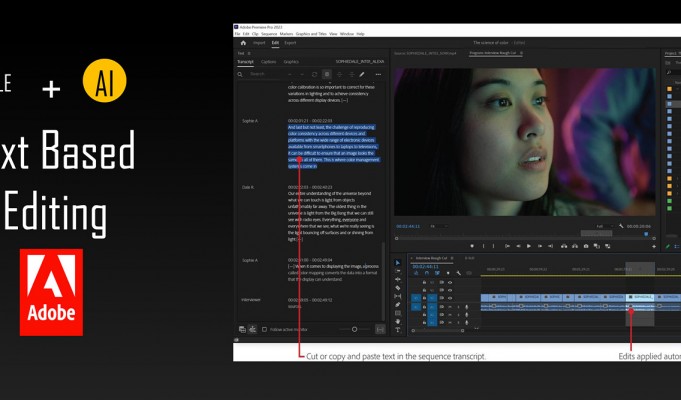This screenshot has width=681, height=400.
Task: Select the Pen tool in tools panel
Action: tap(398, 304)
